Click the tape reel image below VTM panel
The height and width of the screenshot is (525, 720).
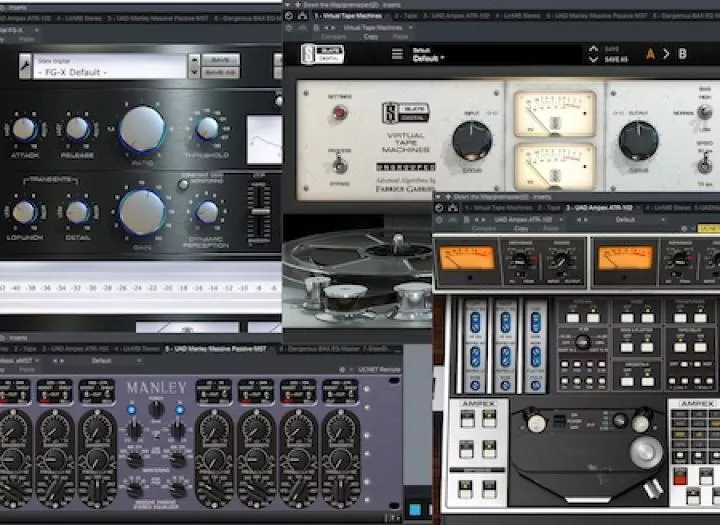(x=357, y=271)
